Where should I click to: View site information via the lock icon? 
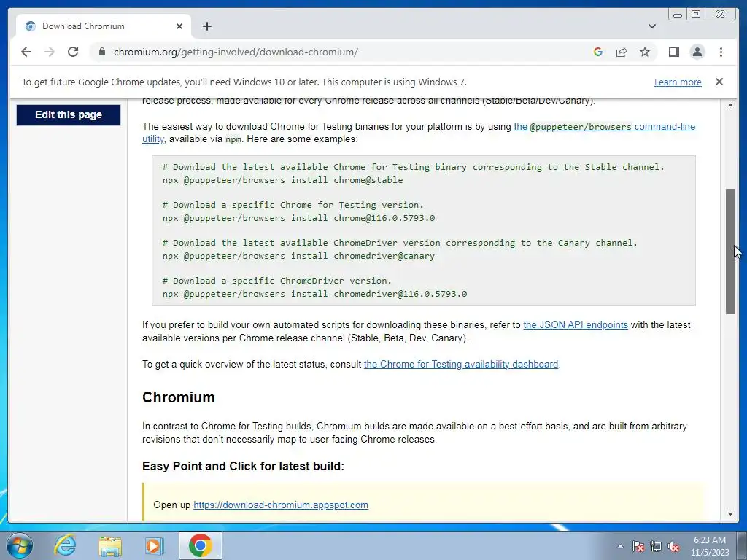point(101,52)
